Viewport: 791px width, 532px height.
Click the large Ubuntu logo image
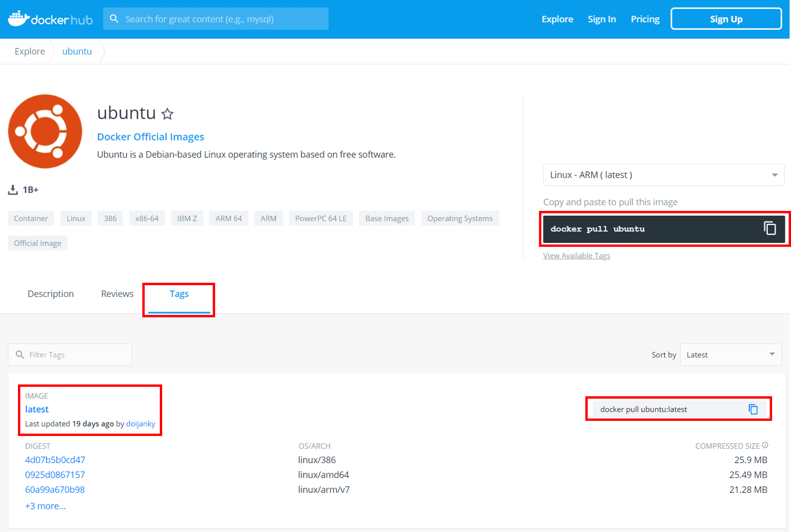[45, 131]
